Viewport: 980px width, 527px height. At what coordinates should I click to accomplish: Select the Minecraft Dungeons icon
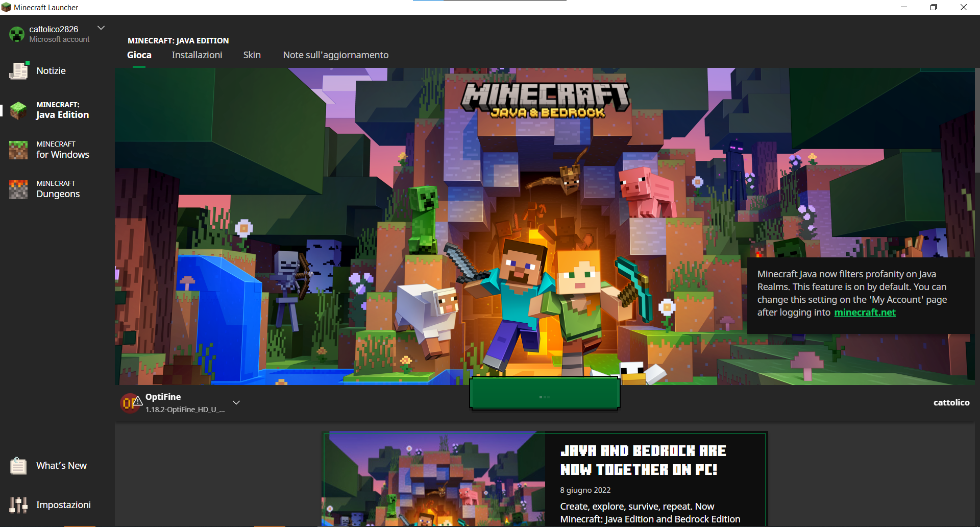19,189
